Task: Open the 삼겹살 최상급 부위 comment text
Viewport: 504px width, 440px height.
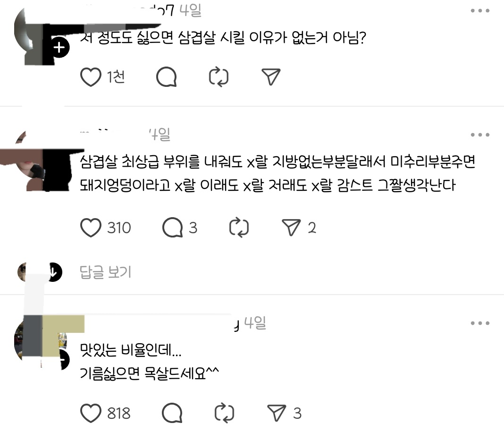Action: pyautogui.click(x=277, y=173)
